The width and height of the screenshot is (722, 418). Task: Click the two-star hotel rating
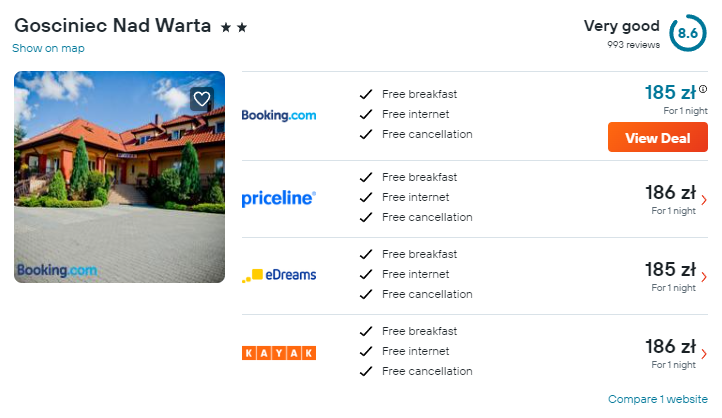234,28
